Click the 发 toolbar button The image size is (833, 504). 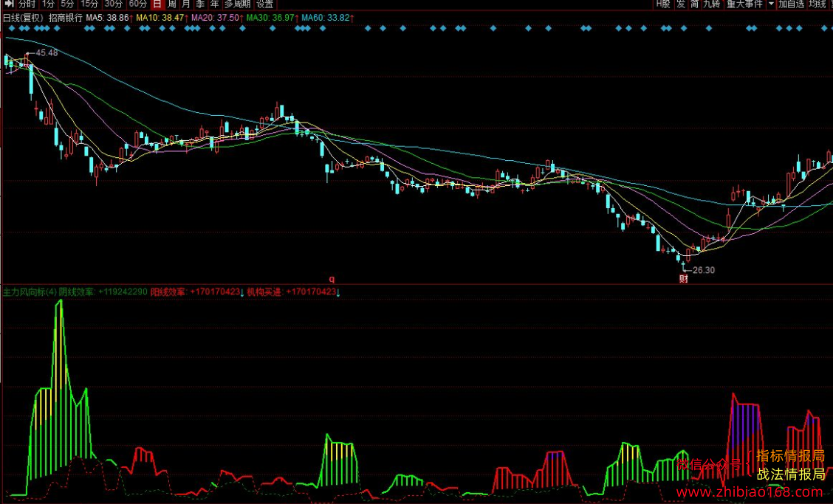pyautogui.click(x=681, y=4)
